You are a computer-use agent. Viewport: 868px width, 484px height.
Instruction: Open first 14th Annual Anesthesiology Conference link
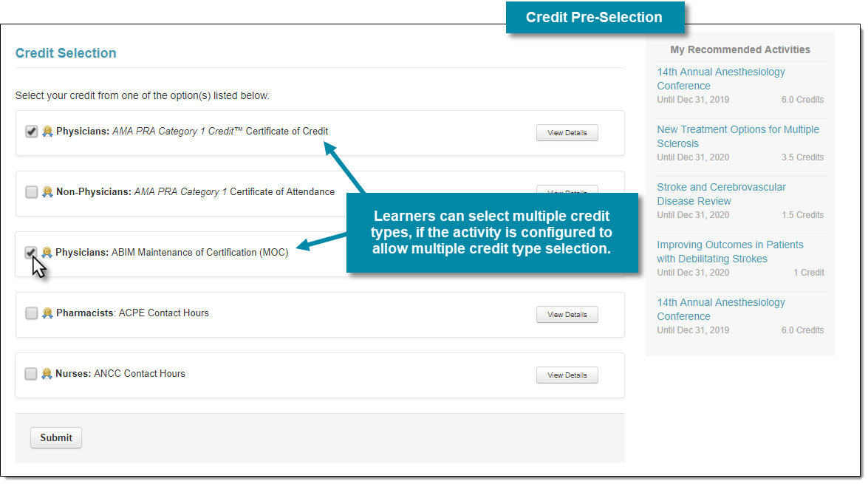(x=721, y=78)
